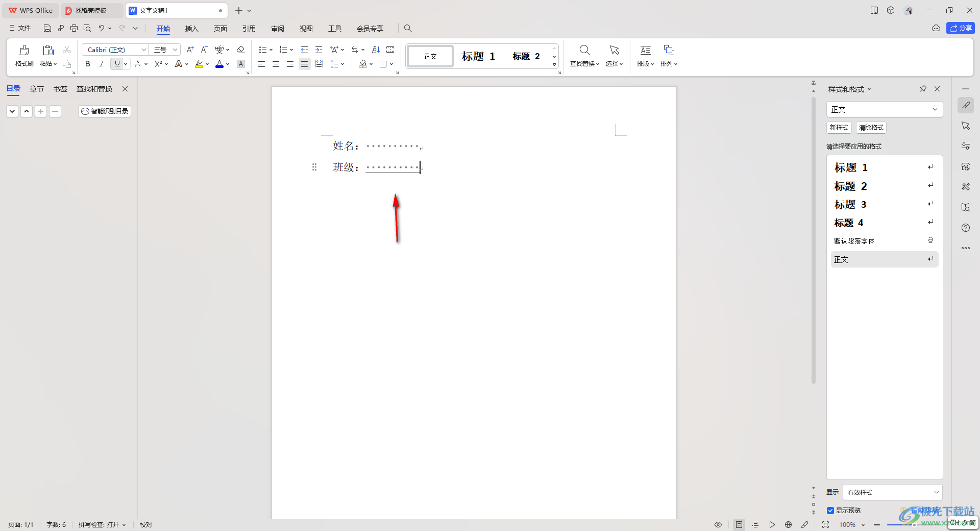Screen dimensions: 980x531
Task: Open the 有效样式 display dropdown
Action: pos(892,493)
